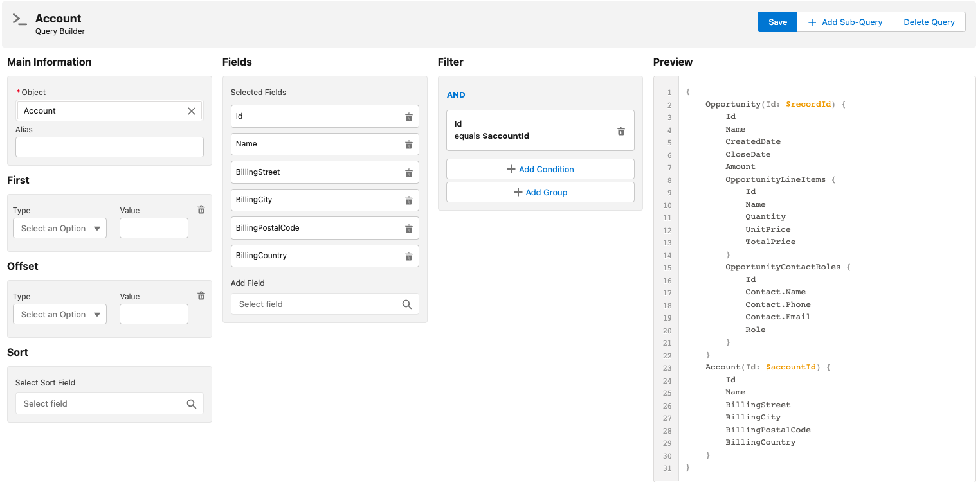980x485 pixels.
Task: Open the Type dropdown under First
Action: click(59, 228)
